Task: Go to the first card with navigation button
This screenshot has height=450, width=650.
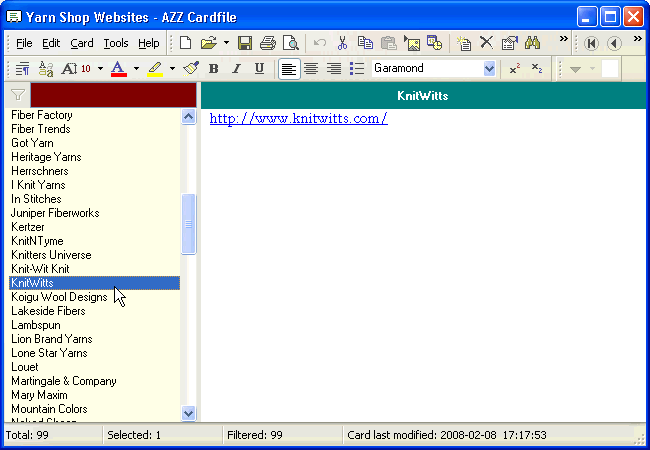Action: pos(592,43)
